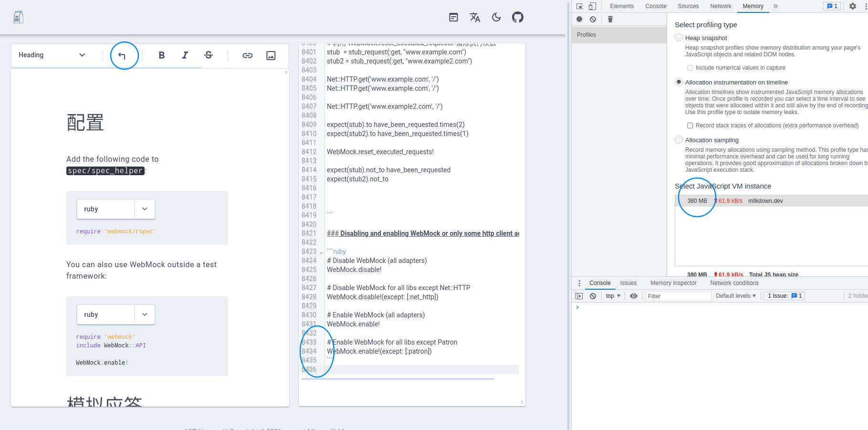
Task: Check Record stack traces of allocations
Action: click(690, 125)
